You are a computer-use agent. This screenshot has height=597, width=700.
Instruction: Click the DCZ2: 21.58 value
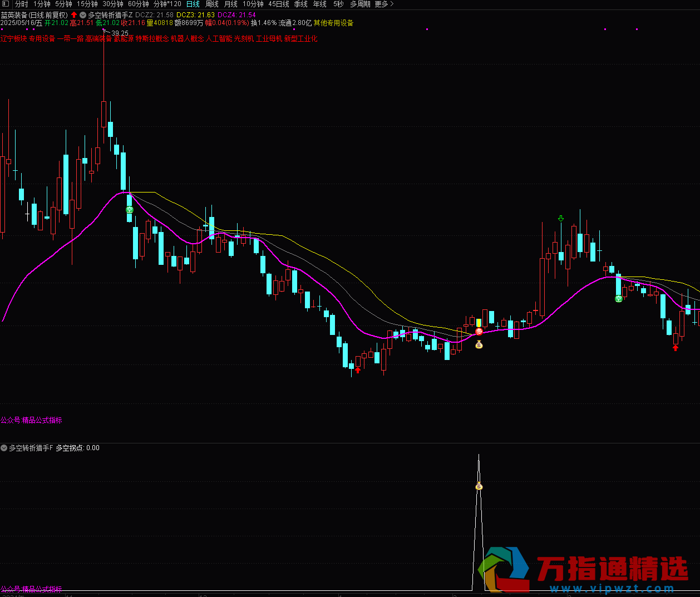154,15
